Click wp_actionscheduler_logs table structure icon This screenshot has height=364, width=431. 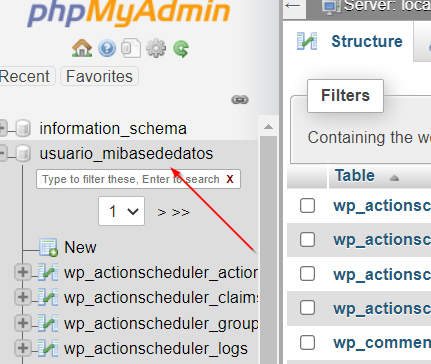(x=48, y=348)
